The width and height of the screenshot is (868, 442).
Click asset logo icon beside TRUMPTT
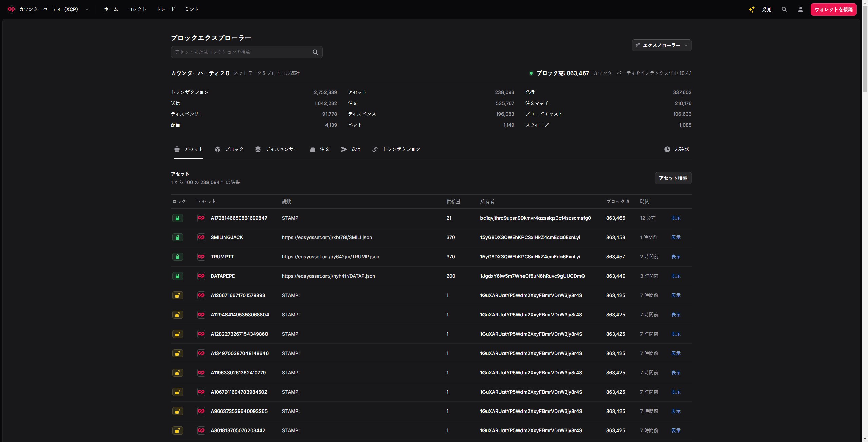point(201,257)
